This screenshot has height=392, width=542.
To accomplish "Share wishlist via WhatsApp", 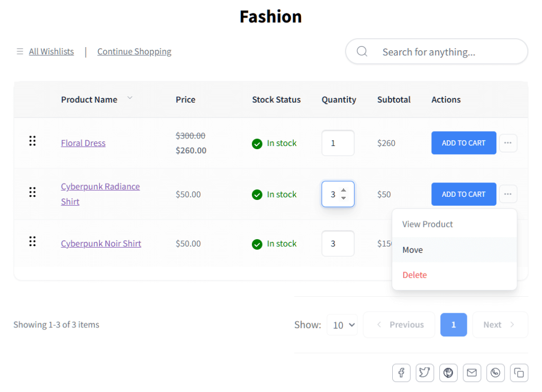I will pyautogui.click(x=495, y=372).
